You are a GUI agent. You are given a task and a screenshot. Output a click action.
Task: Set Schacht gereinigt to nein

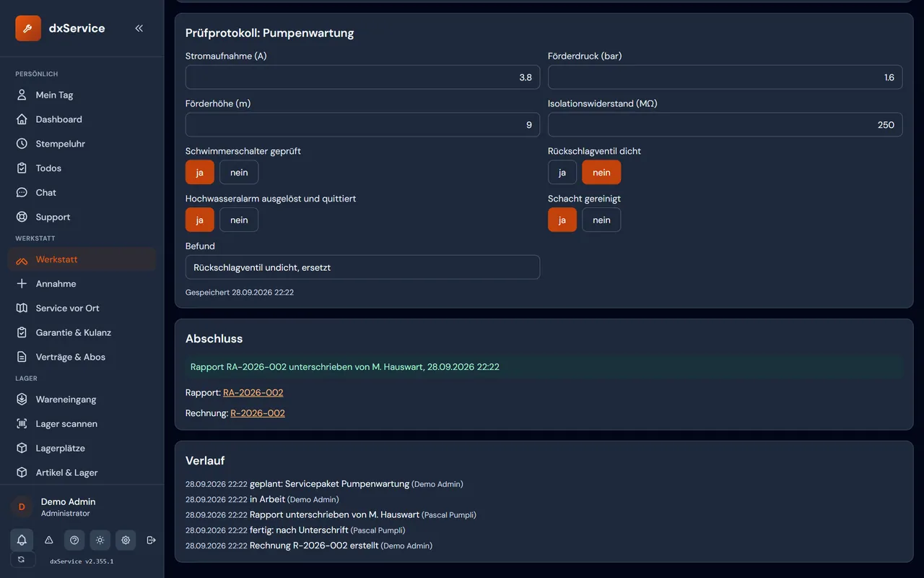point(601,220)
